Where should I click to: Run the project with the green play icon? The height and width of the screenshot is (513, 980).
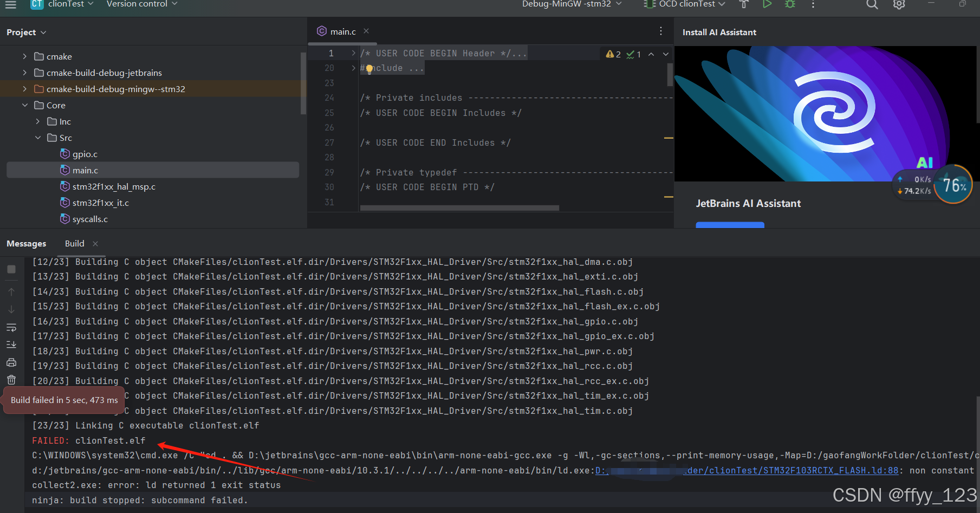tap(767, 4)
